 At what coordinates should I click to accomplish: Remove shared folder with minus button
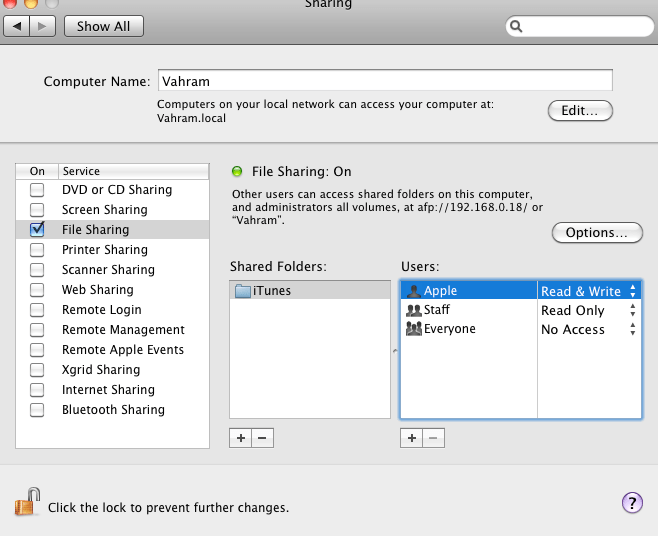(263, 438)
